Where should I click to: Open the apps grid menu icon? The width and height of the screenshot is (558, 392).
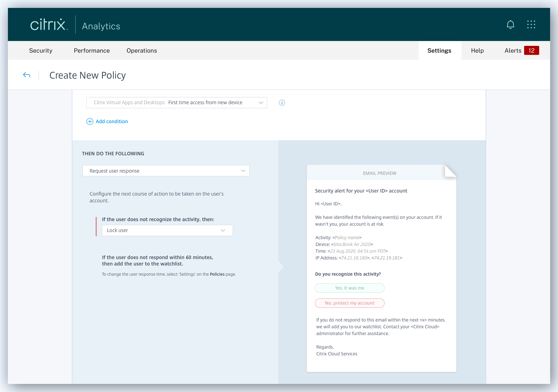pyautogui.click(x=531, y=25)
